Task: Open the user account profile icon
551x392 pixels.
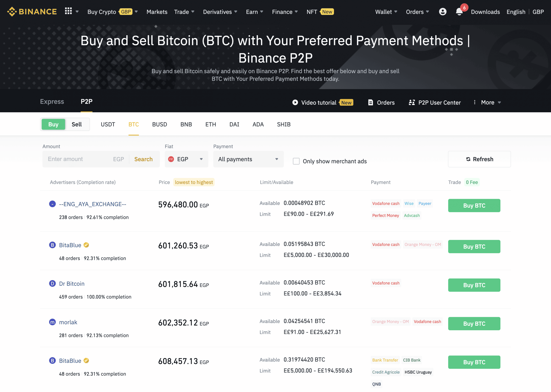Action: click(443, 12)
